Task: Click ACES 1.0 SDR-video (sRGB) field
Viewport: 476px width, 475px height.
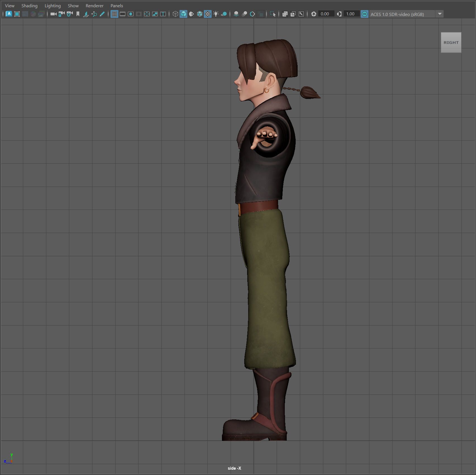Action: (x=402, y=14)
